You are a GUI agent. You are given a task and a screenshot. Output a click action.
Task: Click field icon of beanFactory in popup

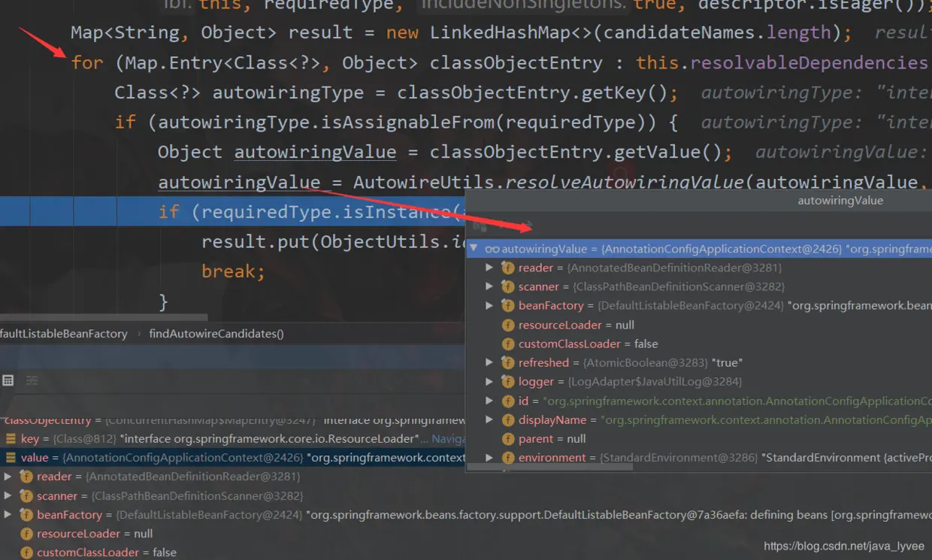(508, 305)
